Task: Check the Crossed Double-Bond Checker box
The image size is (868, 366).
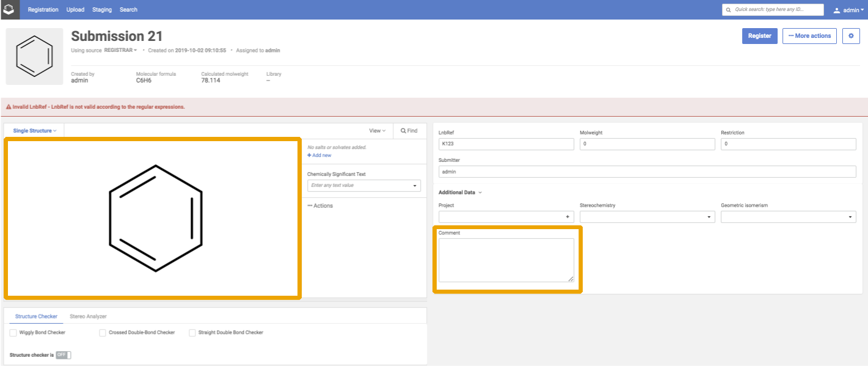Action: coord(103,333)
